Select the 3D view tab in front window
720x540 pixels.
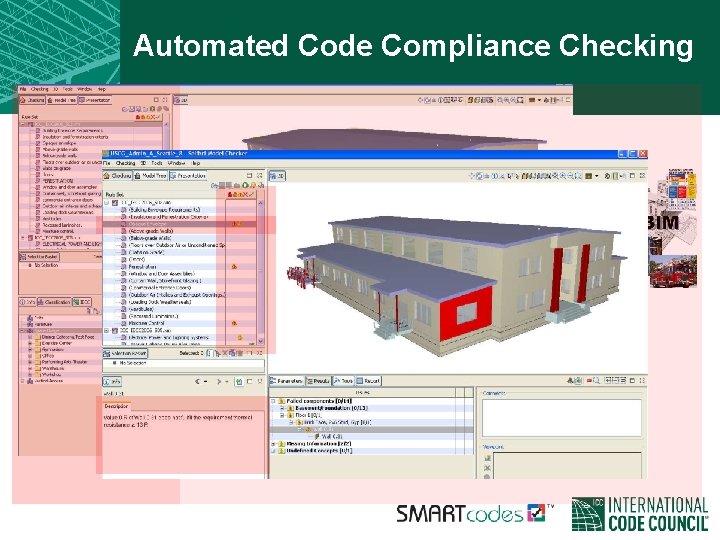277,176
